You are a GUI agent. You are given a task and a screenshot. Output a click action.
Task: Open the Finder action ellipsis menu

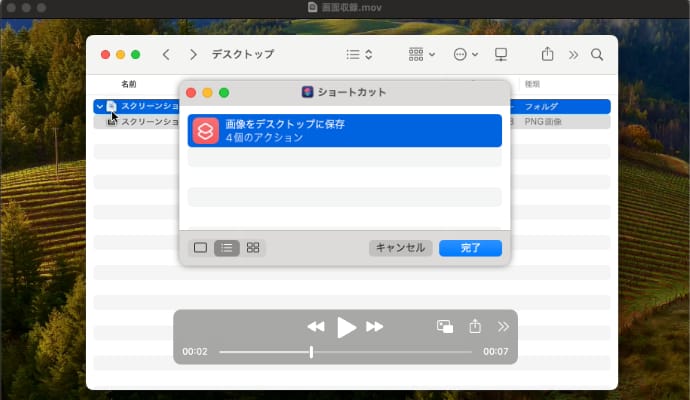465,54
